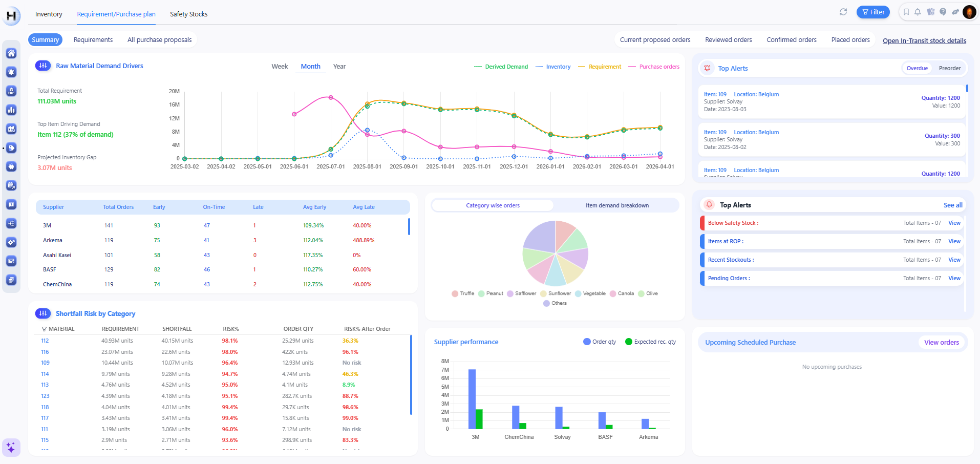Image resolution: width=980 pixels, height=464 pixels.
Task: Open the piggy bank icon in sidebar
Action: (11, 166)
